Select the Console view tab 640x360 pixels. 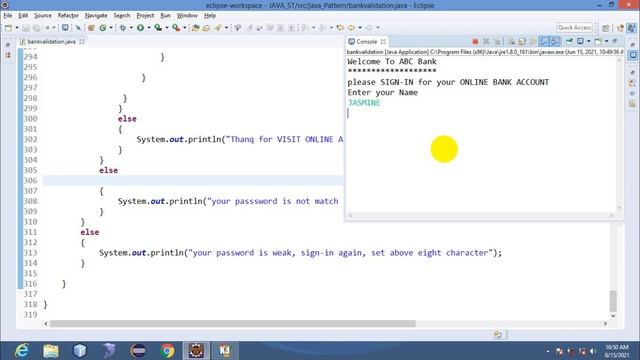pyautogui.click(x=367, y=42)
